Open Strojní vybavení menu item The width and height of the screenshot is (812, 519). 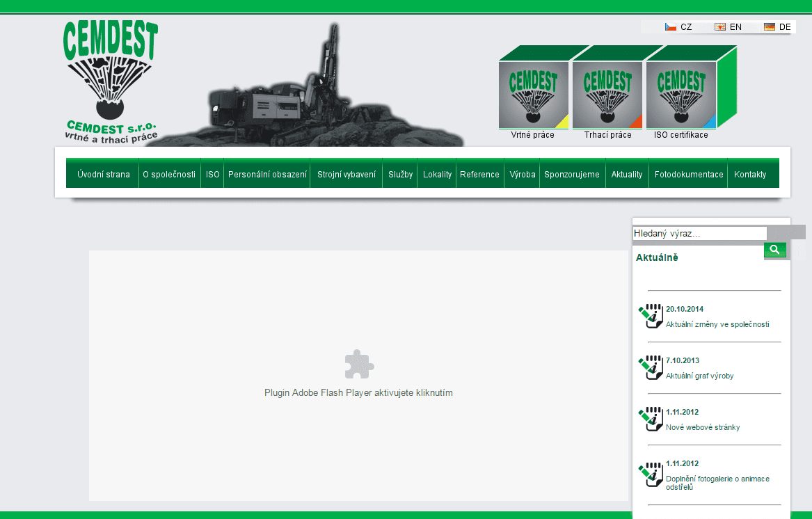(x=347, y=175)
